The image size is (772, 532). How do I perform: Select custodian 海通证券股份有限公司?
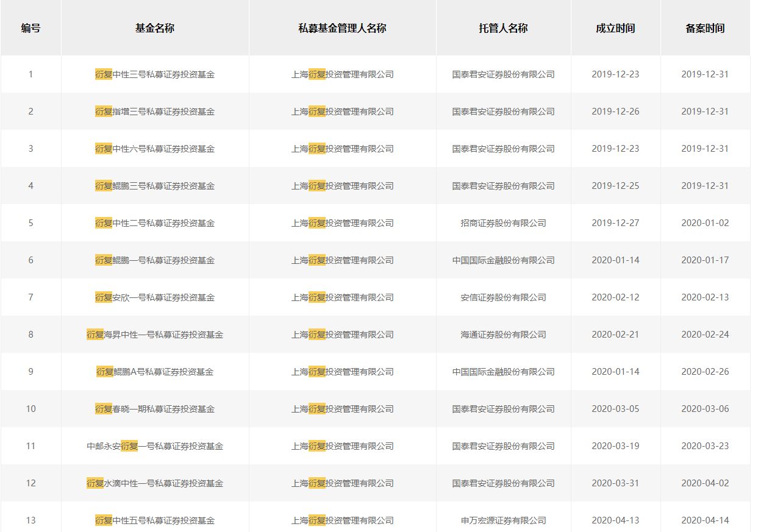503,335
